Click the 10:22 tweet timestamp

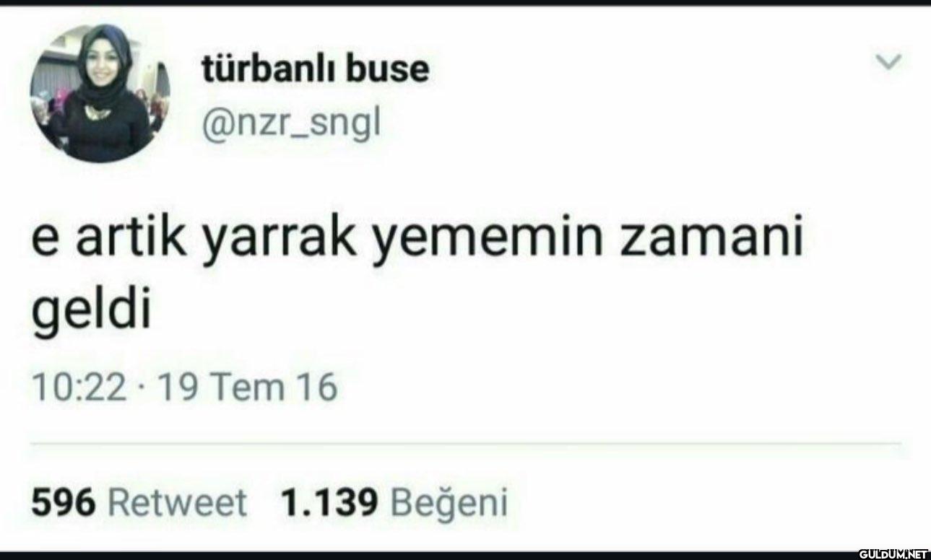point(79,387)
